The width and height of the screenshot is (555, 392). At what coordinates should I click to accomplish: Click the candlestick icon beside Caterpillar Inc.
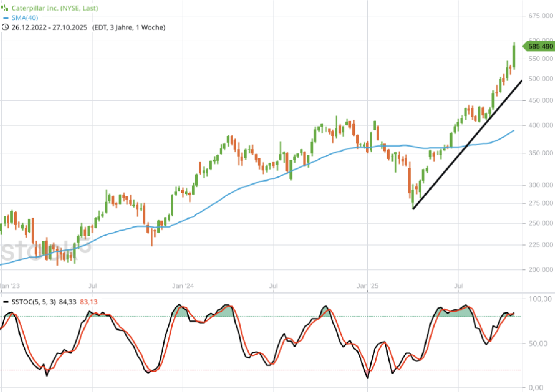point(4,8)
